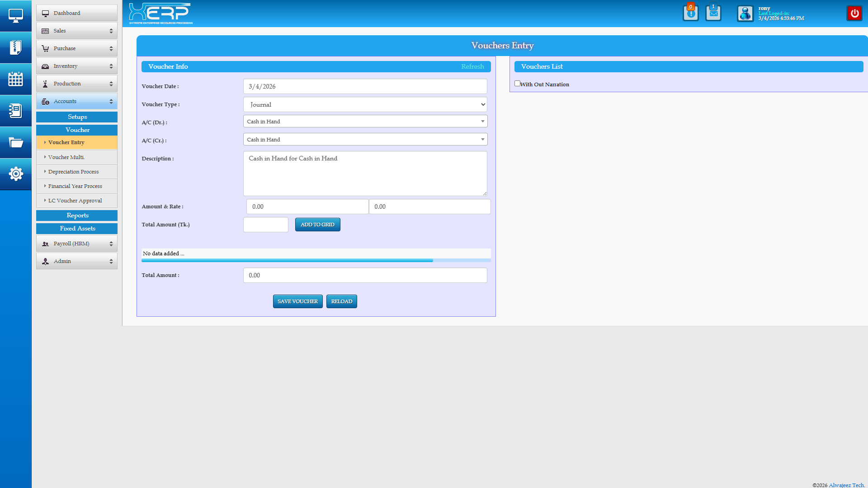Open the A/C (Cr.) account dropdown
The height and width of the screenshot is (488, 868).
pos(365,140)
